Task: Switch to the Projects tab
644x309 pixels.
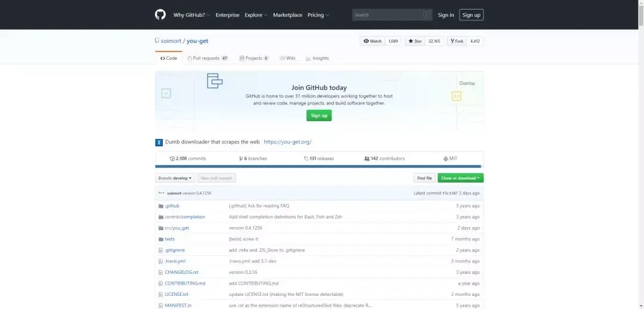Action: coord(254,58)
